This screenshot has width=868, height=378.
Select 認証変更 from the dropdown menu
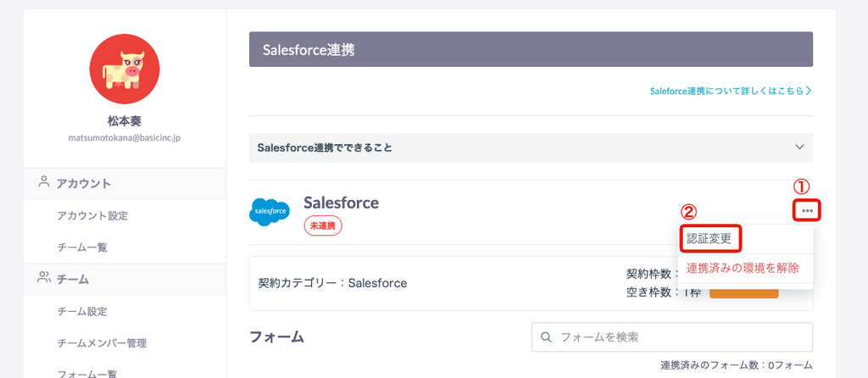click(709, 239)
